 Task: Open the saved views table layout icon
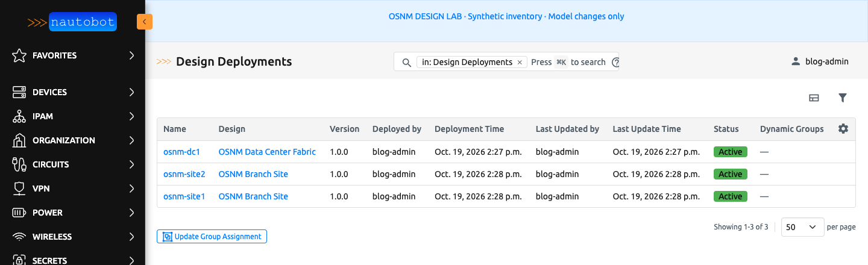click(814, 98)
